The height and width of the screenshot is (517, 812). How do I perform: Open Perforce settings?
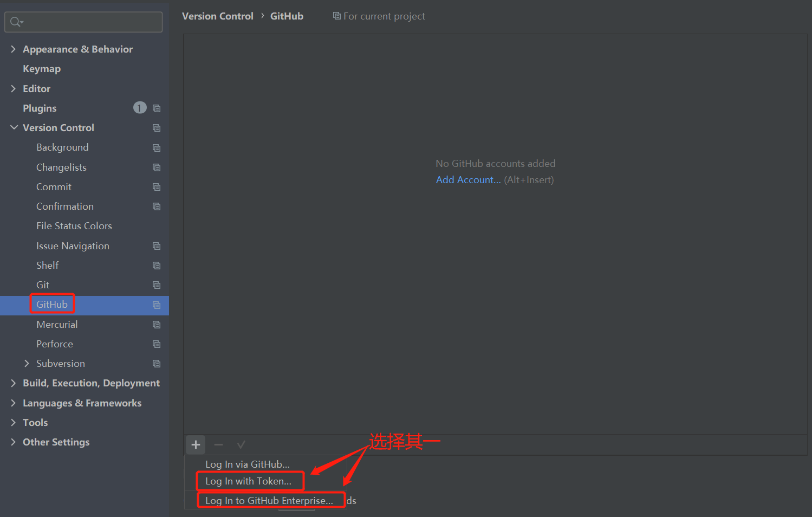tap(55, 344)
